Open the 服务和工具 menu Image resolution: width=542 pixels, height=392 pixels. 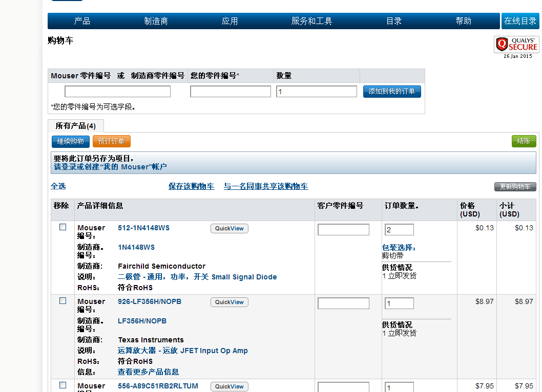[311, 21]
